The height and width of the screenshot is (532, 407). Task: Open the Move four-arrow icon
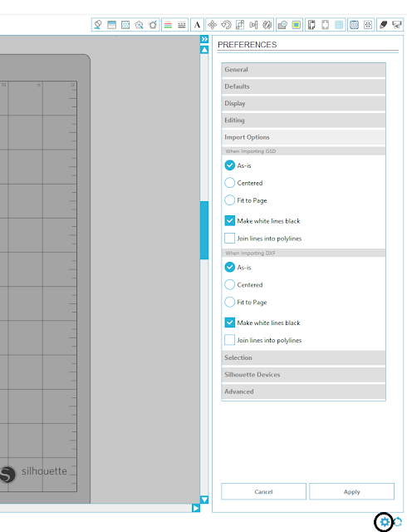[213, 25]
